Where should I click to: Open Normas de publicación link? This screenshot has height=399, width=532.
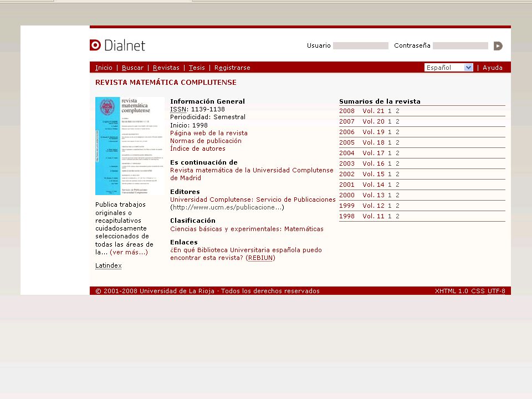click(206, 141)
